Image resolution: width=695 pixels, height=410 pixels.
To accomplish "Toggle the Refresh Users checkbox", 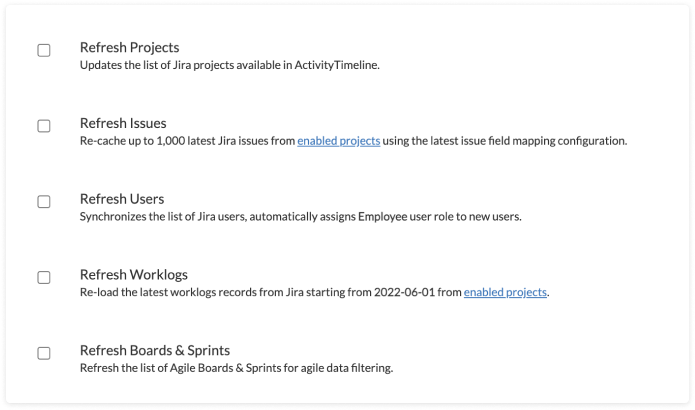I will (x=44, y=201).
